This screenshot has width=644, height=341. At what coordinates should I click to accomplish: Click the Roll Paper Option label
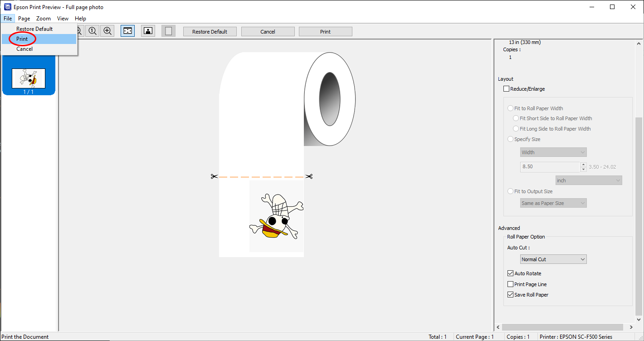coord(526,237)
